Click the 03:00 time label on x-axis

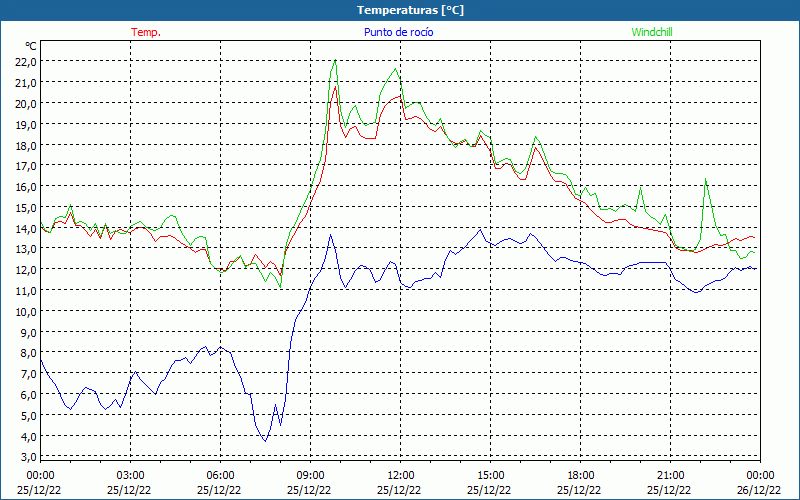coord(131,476)
